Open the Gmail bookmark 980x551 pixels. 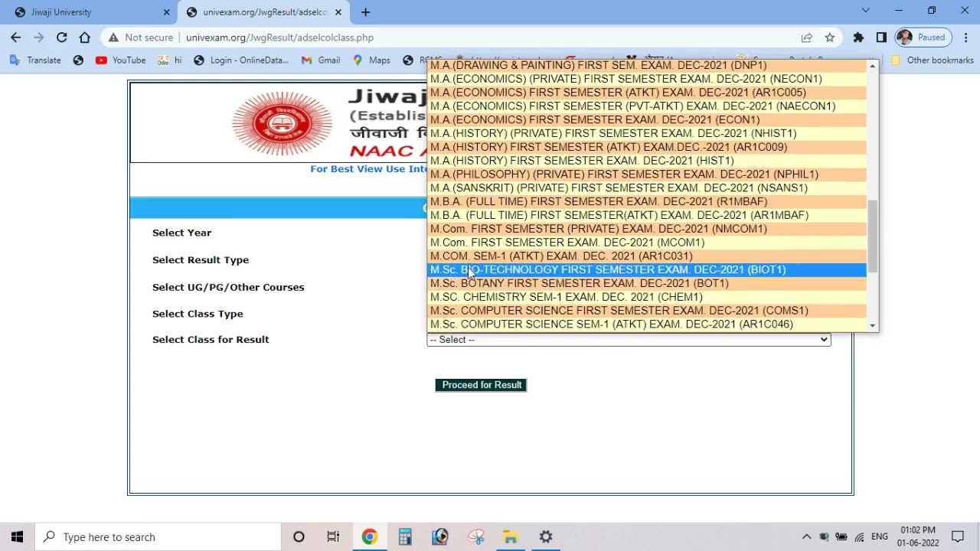(x=321, y=60)
